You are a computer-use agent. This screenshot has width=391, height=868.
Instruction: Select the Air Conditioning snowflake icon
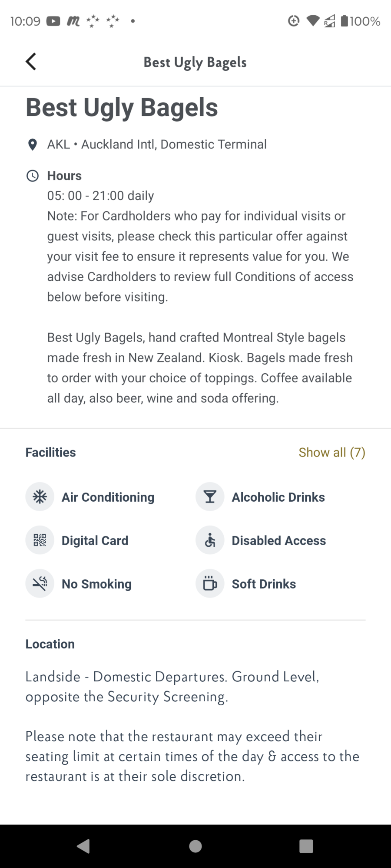(40, 497)
